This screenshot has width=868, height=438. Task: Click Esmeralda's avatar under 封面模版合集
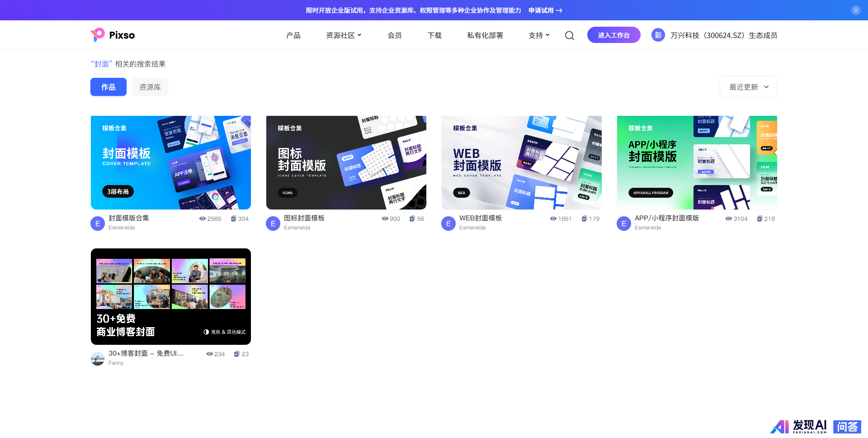tap(98, 223)
